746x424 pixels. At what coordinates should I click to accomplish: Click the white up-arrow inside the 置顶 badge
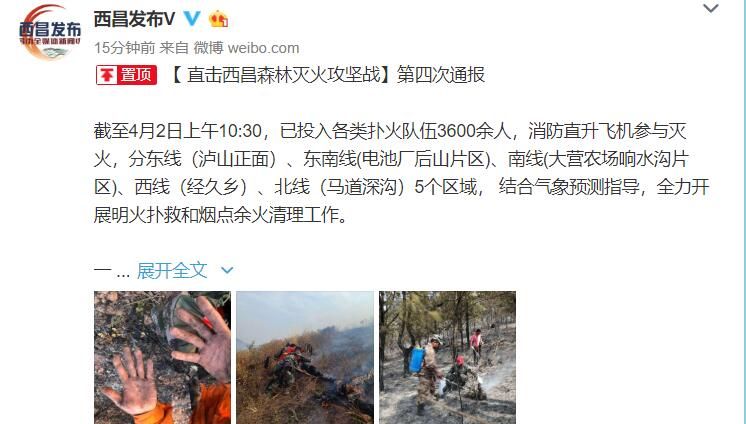click(x=107, y=75)
